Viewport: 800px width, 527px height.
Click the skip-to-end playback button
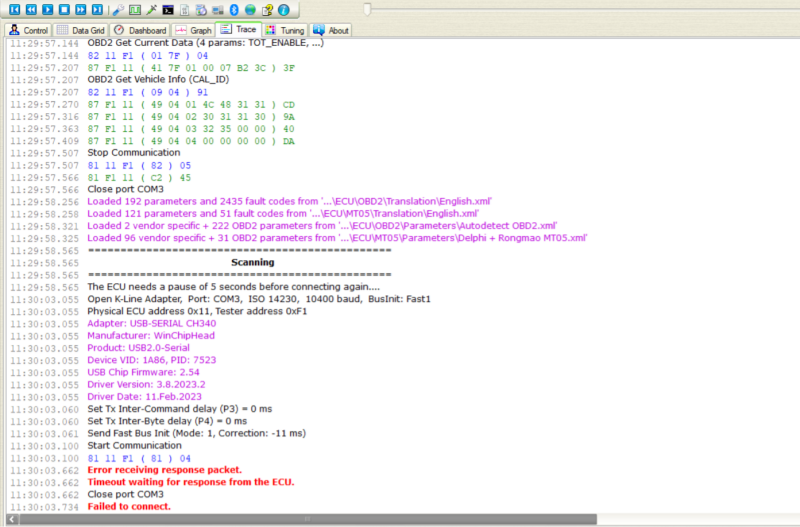[97, 9]
